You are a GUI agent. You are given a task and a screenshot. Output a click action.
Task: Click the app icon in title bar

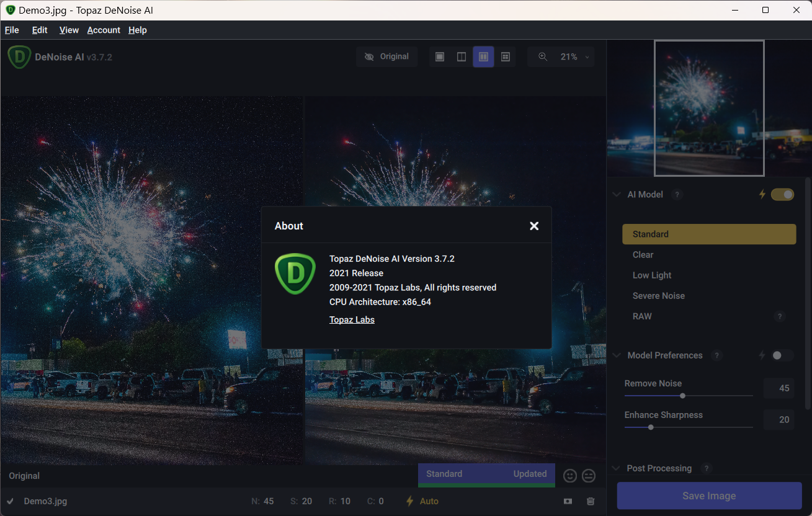pyautogui.click(x=11, y=10)
